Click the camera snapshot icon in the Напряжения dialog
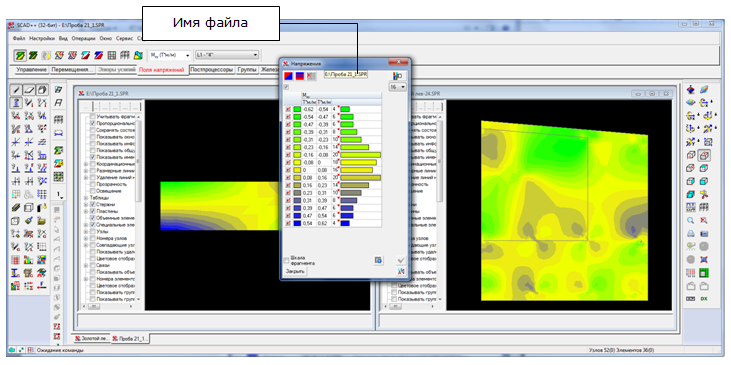 pos(379,260)
